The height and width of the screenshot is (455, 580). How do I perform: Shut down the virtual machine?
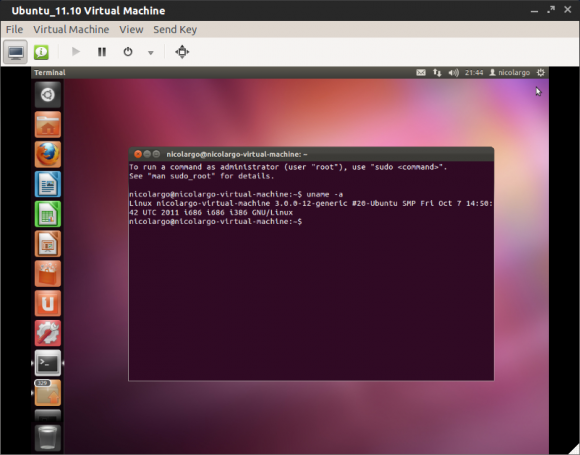[x=128, y=52]
